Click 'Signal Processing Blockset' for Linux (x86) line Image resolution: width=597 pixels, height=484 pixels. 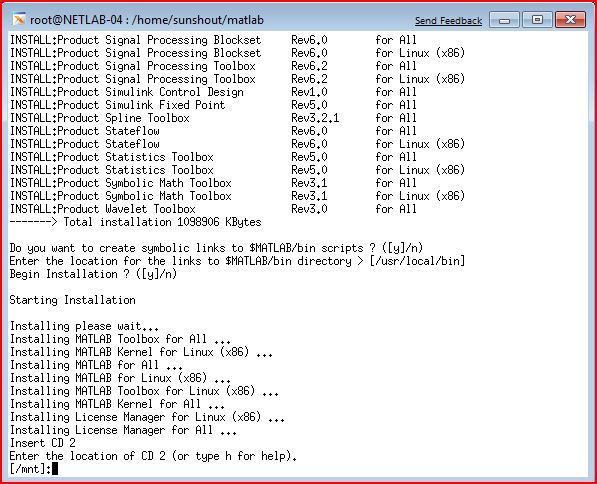[237, 53]
